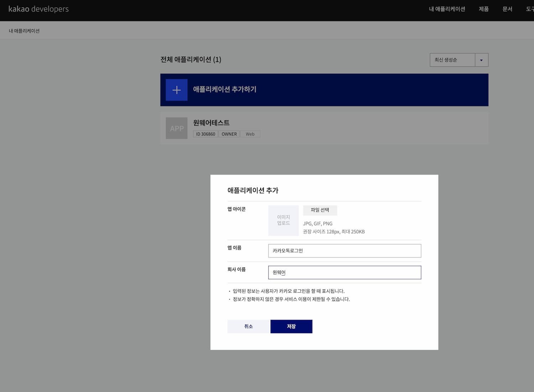Click the 애플리케이션 추가 dialog title
Viewport: 534px width, 392px height.
(x=253, y=190)
